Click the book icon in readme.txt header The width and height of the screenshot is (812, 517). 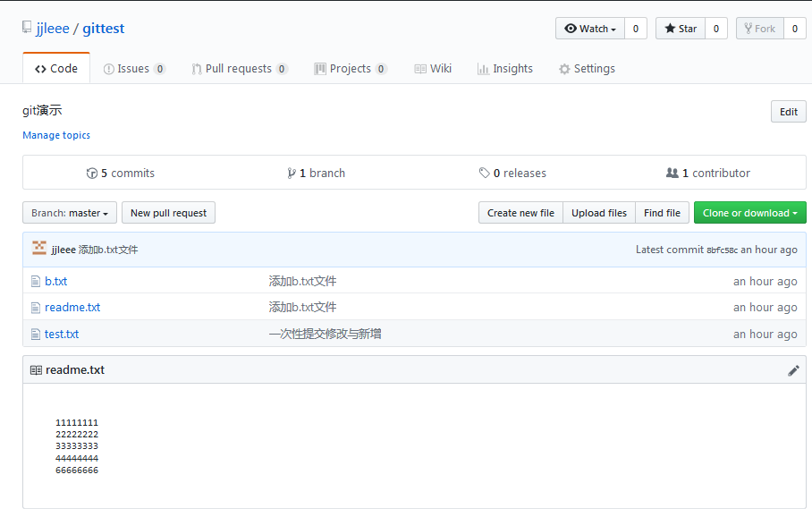point(36,370)
